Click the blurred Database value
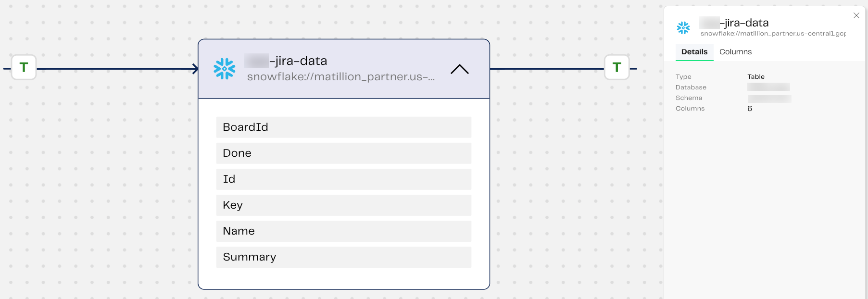Image resolution: width=868 pixels, height=299 pixels. pyautogui.click(x=768, y=87)
